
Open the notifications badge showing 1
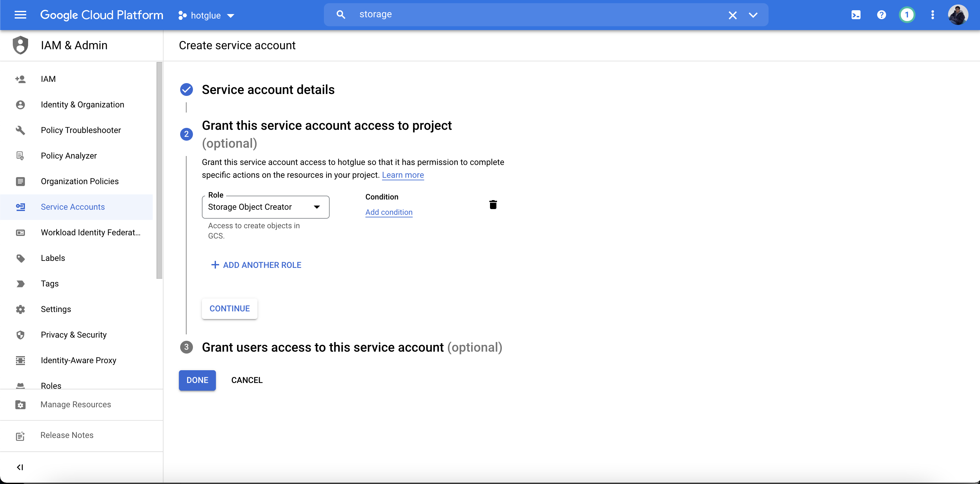click(907, 15)
